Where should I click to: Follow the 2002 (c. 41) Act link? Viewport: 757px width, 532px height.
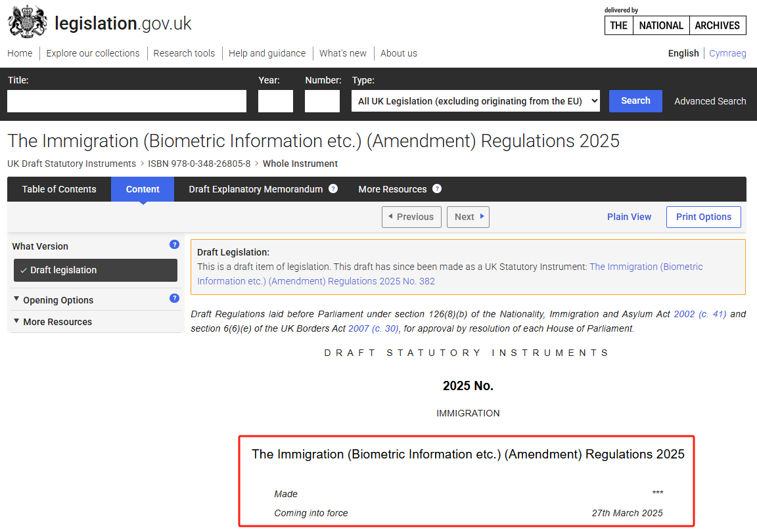tap(700, 314)
